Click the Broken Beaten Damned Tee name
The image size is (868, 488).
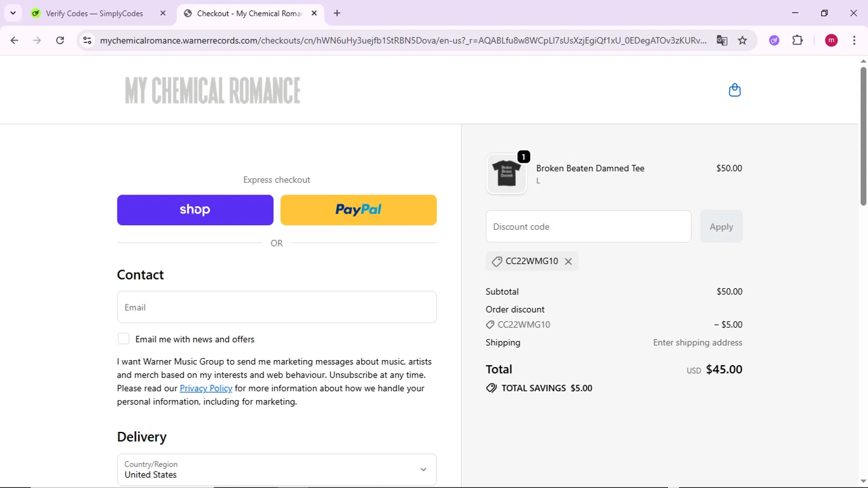(590, 168)
